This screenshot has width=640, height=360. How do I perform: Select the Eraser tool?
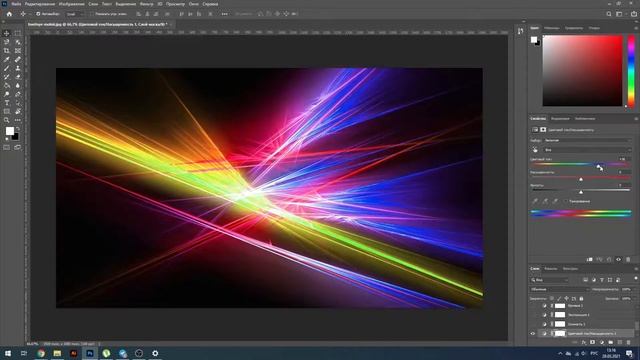(x=18, y=77)
